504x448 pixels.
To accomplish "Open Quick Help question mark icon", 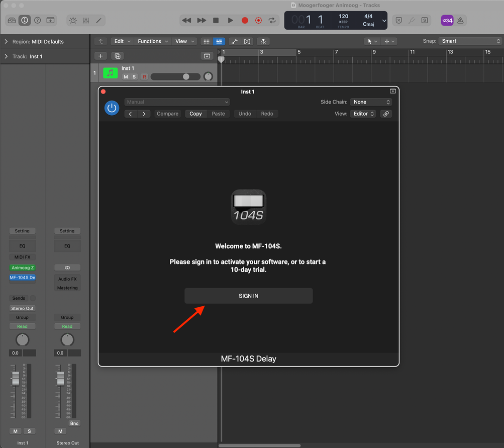I will coord(38,20).
